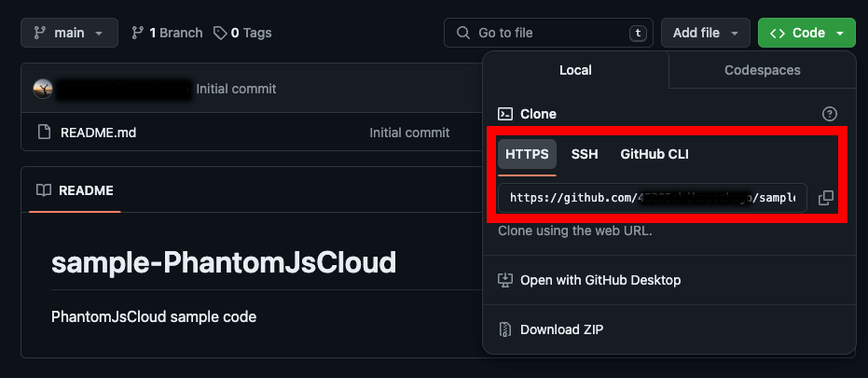Viewport: 868px width, 378px height.
Task: Select the SSH clone option
Action: (x=585, y=154)
